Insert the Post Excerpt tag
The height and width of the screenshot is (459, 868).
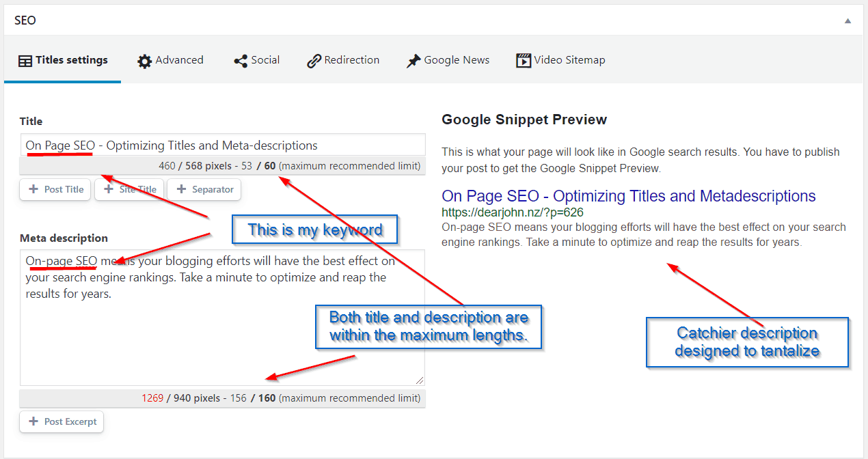(x=62, y=421)
